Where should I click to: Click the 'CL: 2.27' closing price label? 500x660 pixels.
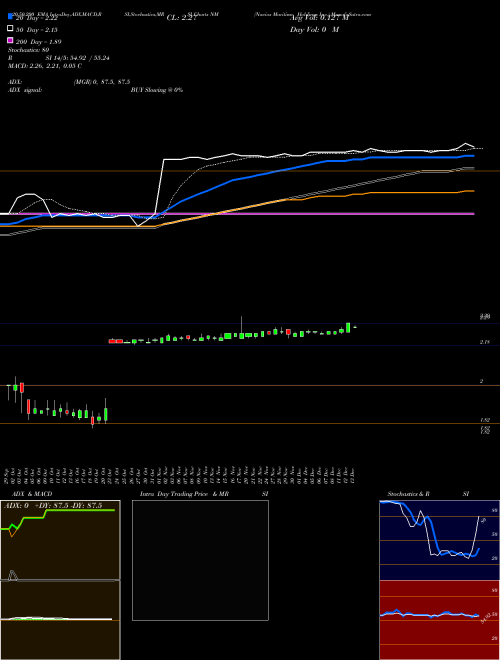point(181,18)
